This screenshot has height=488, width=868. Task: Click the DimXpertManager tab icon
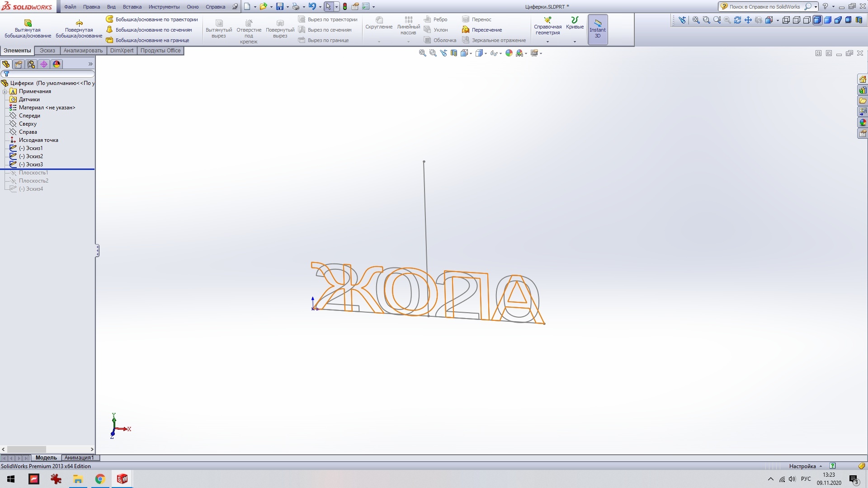point(44,64)
